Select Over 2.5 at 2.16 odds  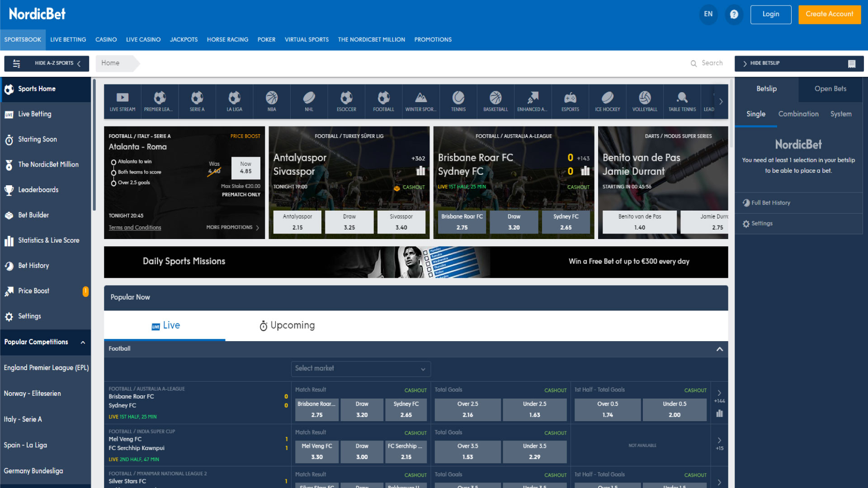coord(467,410)
